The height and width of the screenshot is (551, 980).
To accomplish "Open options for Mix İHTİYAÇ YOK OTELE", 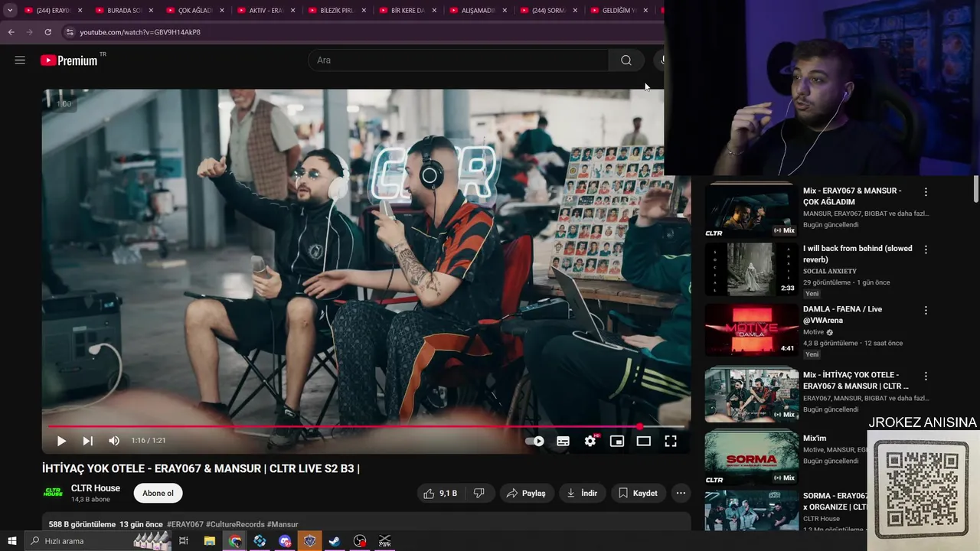I will pyautogui.click(x=926, y=377).
